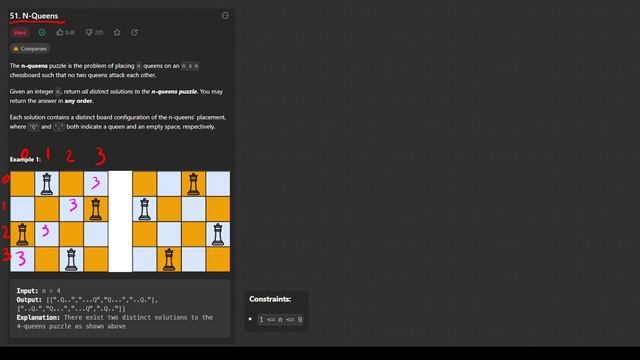
Task: Click the icon at the description panel's top right
Action: tap(225, 16)
